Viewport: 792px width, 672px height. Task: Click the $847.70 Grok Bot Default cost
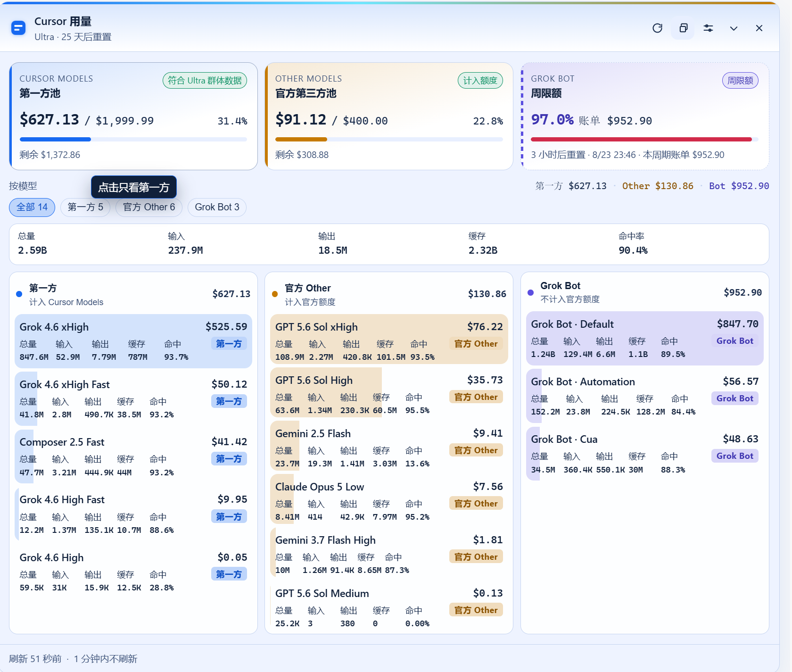click(738, 324)
